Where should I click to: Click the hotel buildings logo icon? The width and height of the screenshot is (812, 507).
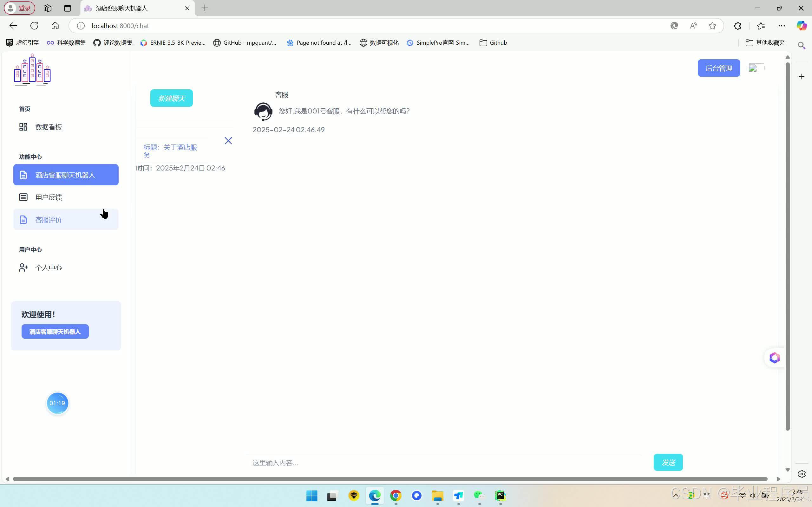click(32, 70)
